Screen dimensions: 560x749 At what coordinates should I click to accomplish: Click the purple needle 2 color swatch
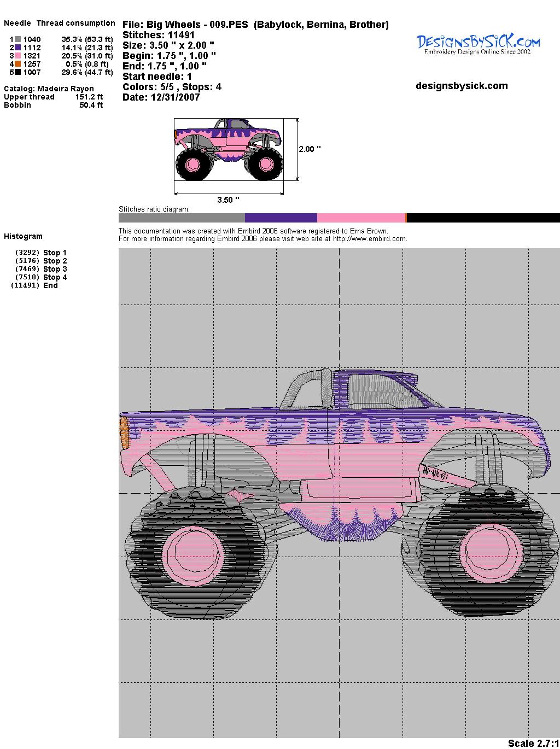18,48
